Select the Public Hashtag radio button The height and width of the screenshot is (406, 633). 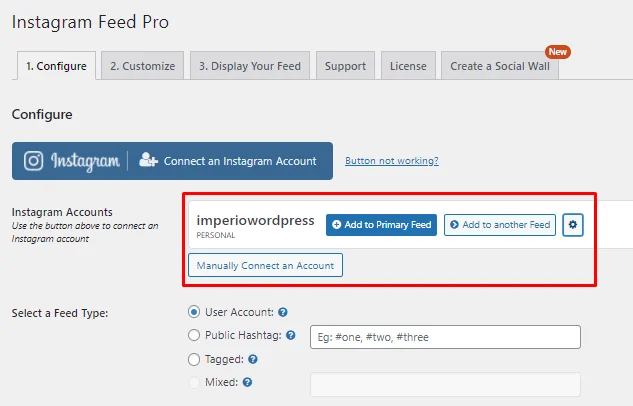[194, 335]
